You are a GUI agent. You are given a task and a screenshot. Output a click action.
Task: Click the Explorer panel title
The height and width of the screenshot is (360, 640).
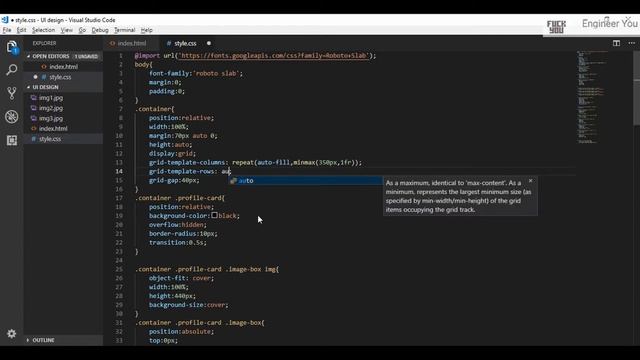tap(44, 43)
